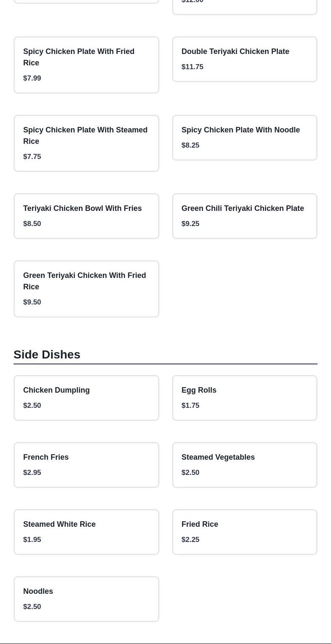Click the $9.25 Green Chili price

pos(190,224)
